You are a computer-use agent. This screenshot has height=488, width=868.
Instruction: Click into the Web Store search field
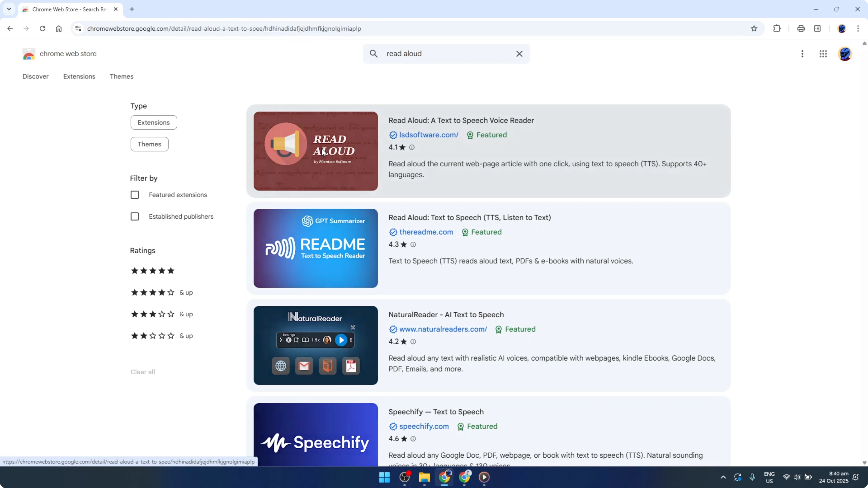coord(447,54)
